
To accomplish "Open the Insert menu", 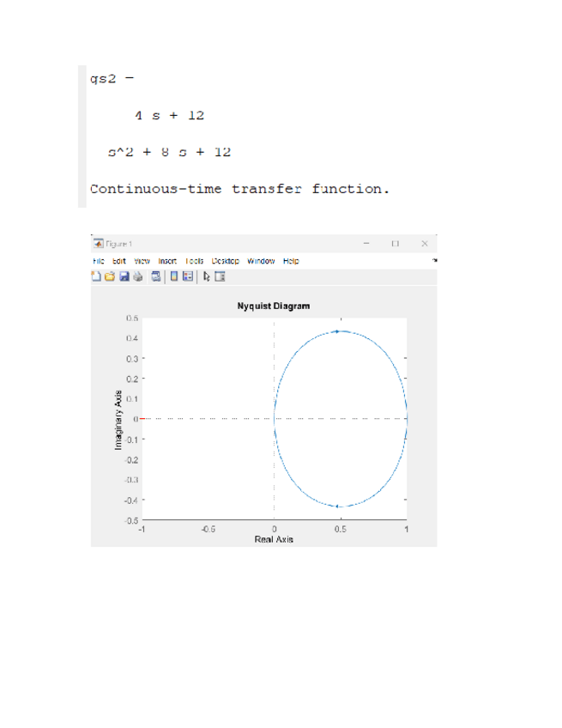I will click(167, 261).
